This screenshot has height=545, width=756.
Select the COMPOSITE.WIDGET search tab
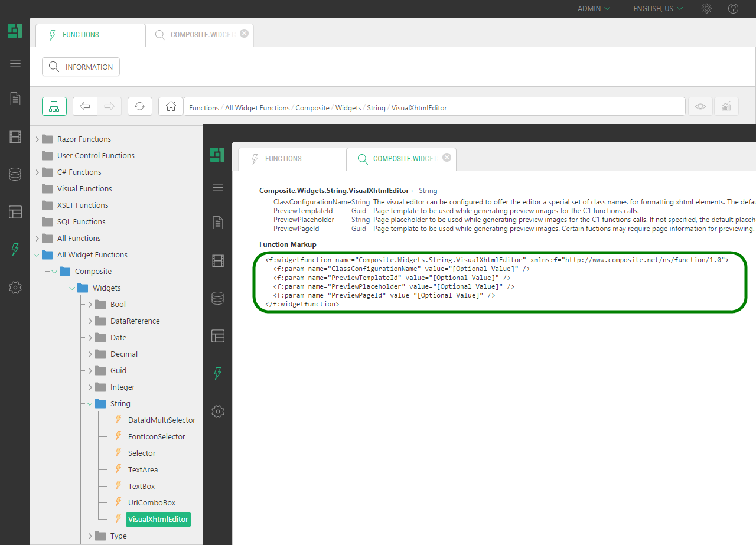tap(199, 35)
